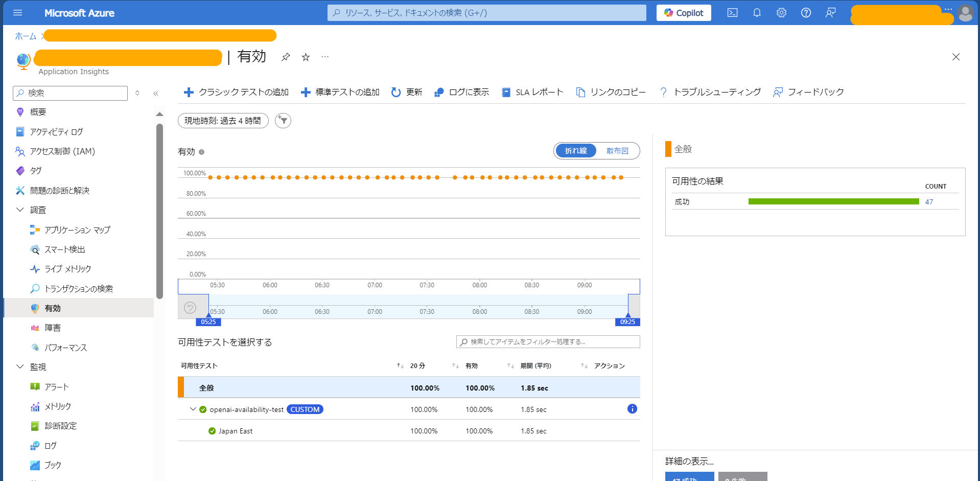Viewport: 980px width, 481px height.
Task: Add the resource to favorites with star
Action: 306,57
